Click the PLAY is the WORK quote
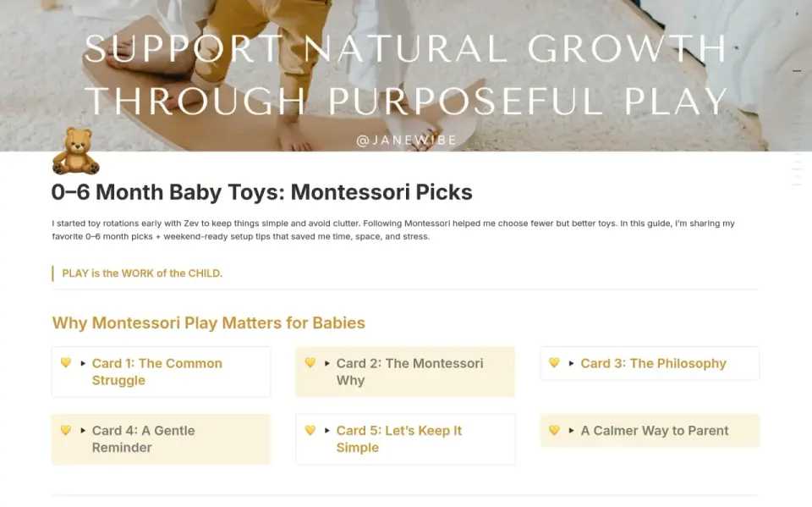 coord(142,273)
